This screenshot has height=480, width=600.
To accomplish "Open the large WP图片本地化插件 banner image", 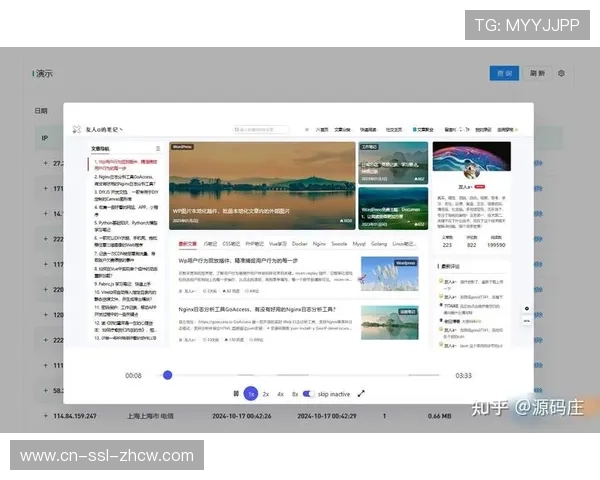I will point(262,186).
